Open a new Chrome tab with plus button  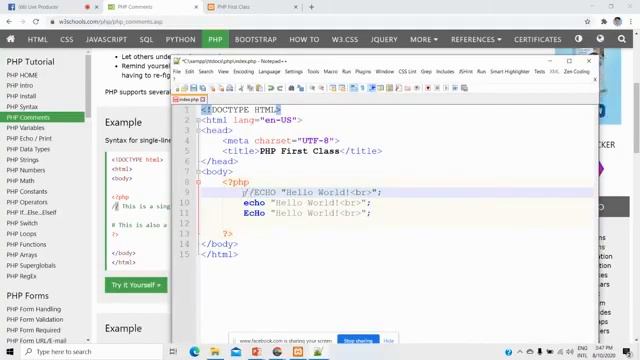(x=311, y=7)
